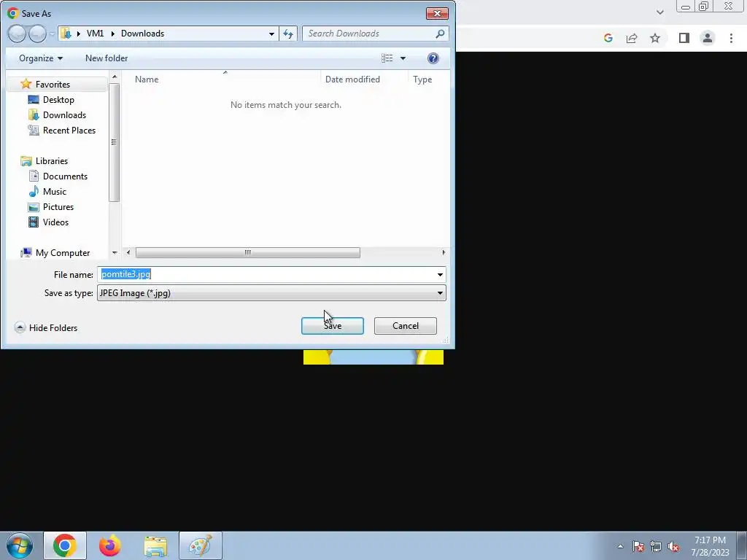Open the view options dropdown arrow
The height and width of the screenshot is (560, 747).
coord(403,58)
